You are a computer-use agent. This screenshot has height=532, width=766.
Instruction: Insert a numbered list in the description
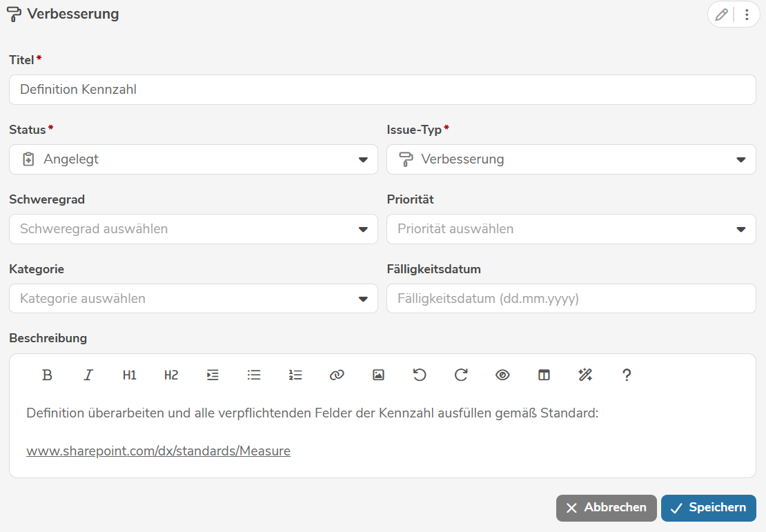(295, 375)
